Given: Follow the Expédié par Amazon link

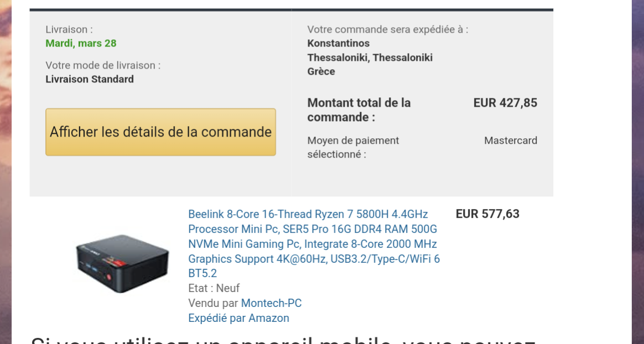Looking at the screenshot, I should 238,317.
